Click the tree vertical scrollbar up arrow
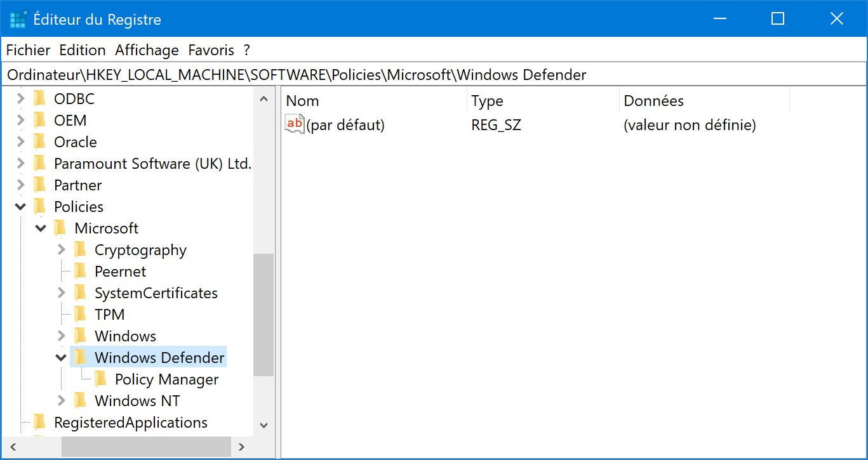The width and height of the screenshot is (868, 460). [264, 98]
